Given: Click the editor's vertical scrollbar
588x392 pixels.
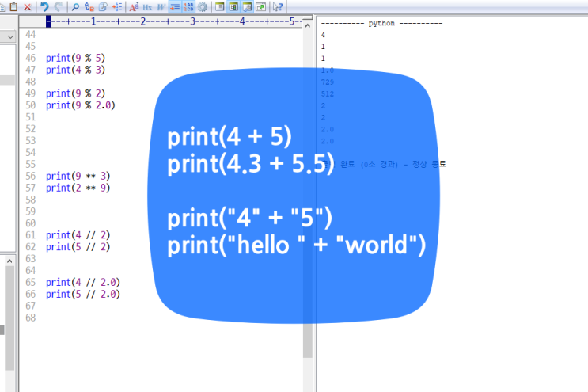Looking at the screenshot, I should [309, 198].
